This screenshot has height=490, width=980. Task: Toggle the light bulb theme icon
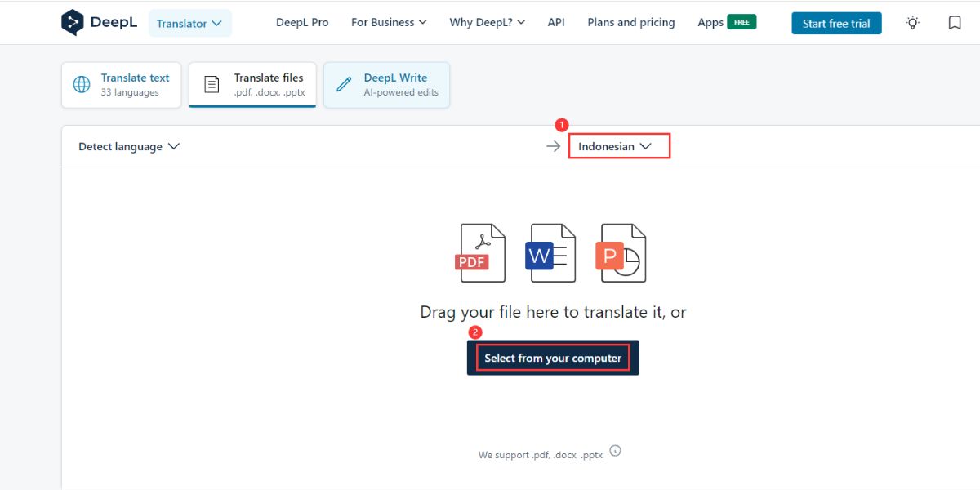[913, 23]
